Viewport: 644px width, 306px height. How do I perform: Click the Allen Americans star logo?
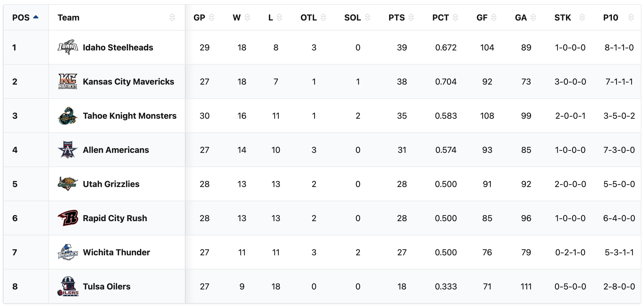click(68, 150)
